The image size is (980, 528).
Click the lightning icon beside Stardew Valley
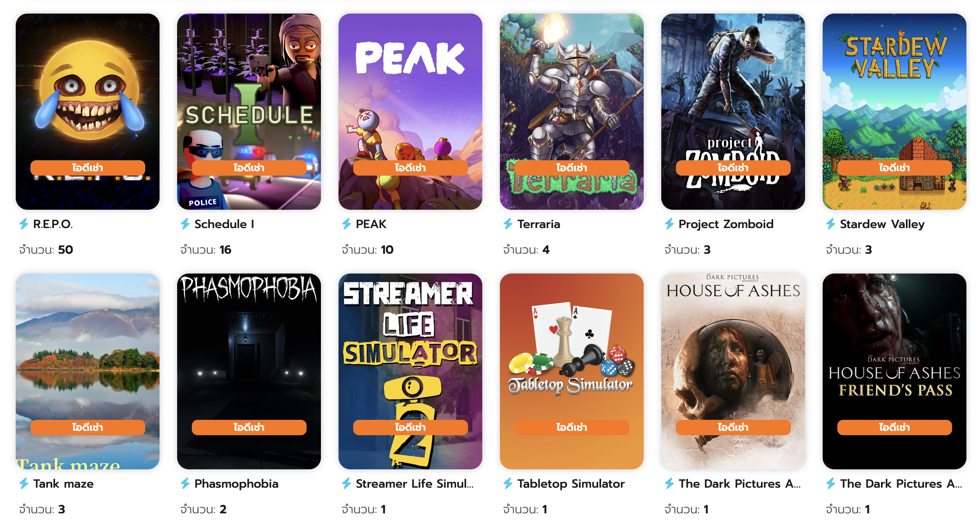[x=830, y=224]
